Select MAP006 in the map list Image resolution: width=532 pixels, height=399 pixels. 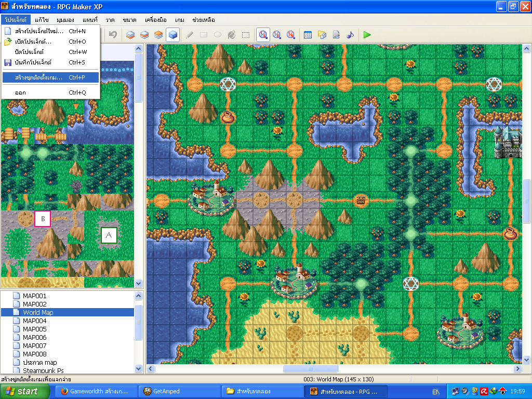(x=34, y=337)
